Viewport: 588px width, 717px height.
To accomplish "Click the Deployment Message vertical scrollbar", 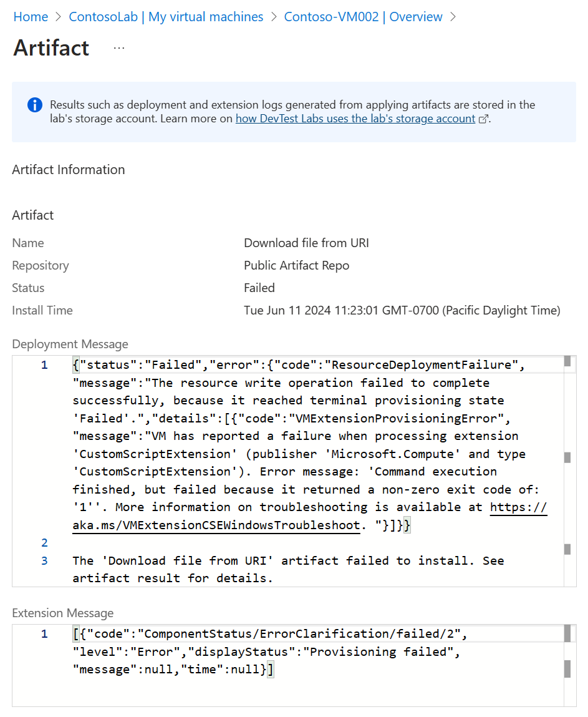I will point(567,457).
